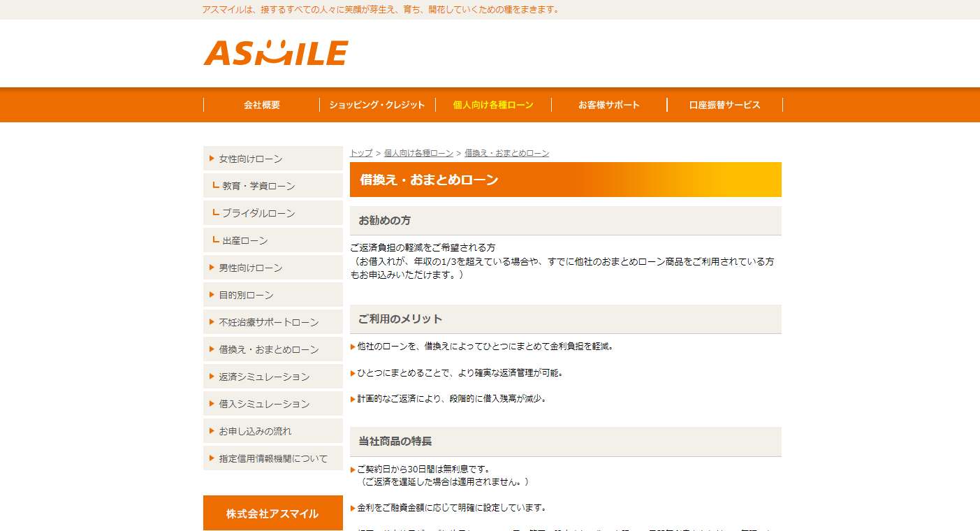Screen dimensions: 980x531
Task: Open 不妊治療サポートローン in sidebar
Action: [x=273, y=322]
